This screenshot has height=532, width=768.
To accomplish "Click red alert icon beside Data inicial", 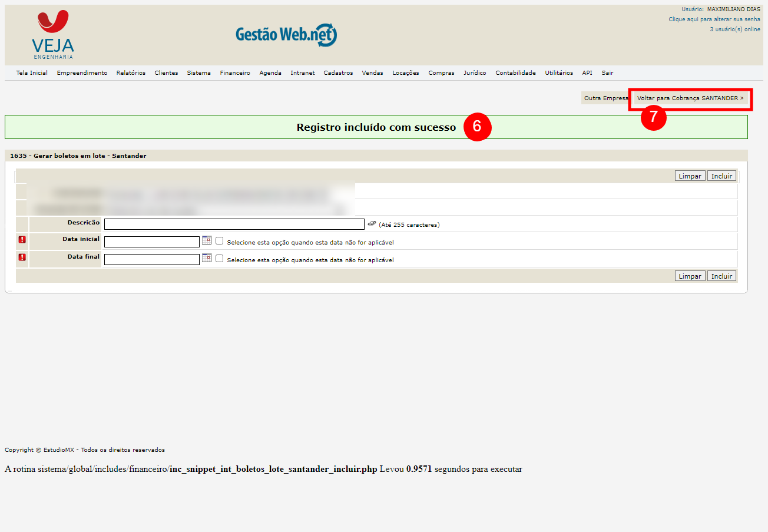I will click(22, 240).
